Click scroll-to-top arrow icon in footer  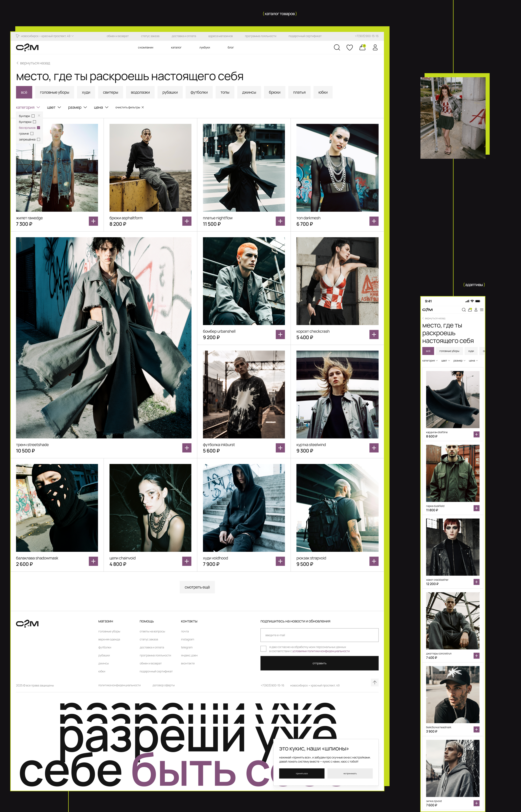(374, 682)
